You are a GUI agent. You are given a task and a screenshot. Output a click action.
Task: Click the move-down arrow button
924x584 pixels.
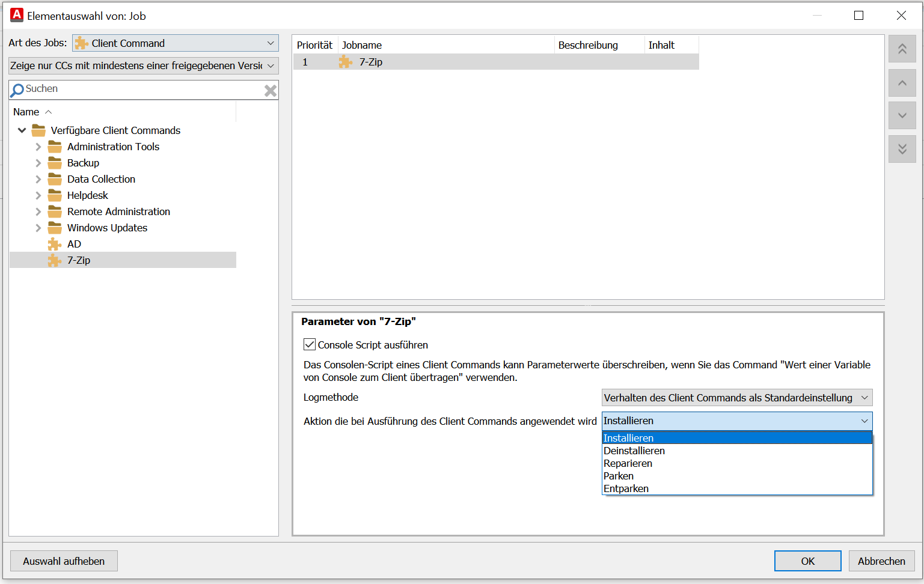pyautogui.click(x=902, y=115)
